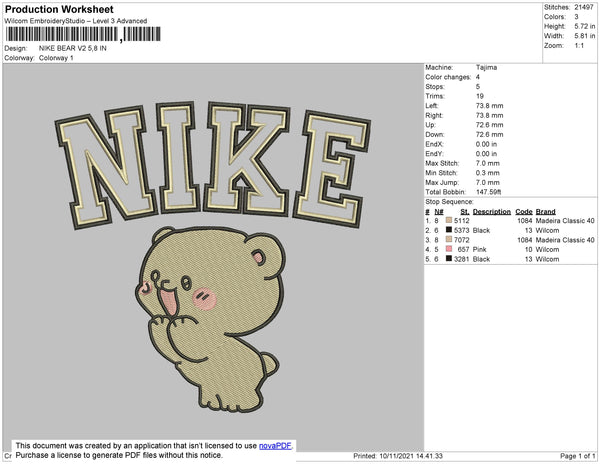The image size is (600, 464).
Task: Click the 'EndX:' label
Action: [x=434, y=144]
